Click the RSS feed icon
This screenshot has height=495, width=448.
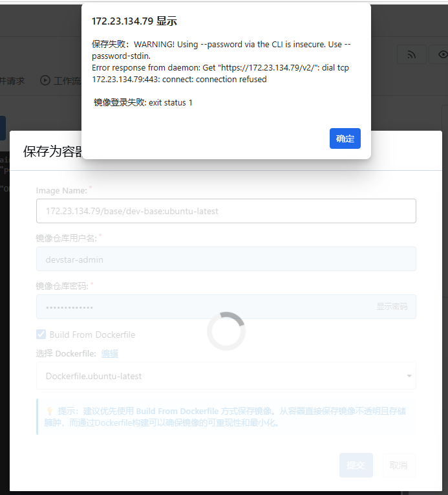click(x=411, y=56)
